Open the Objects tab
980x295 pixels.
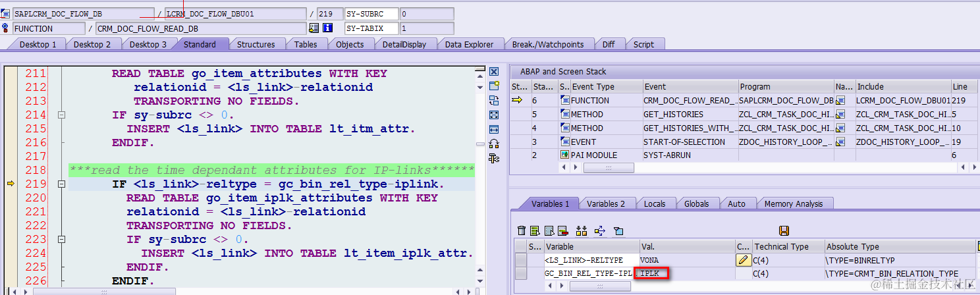pyautogui.click(x=350, y=44)
